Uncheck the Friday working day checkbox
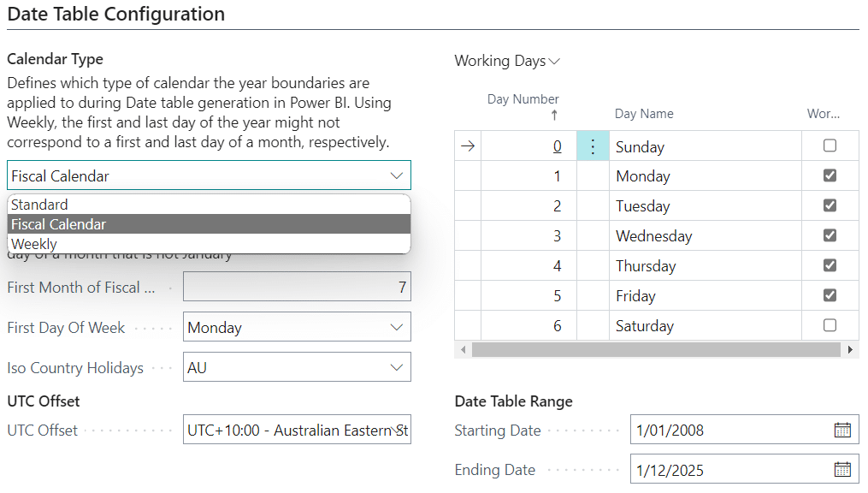This screenshot has height=493, width=868. point(830,295)
